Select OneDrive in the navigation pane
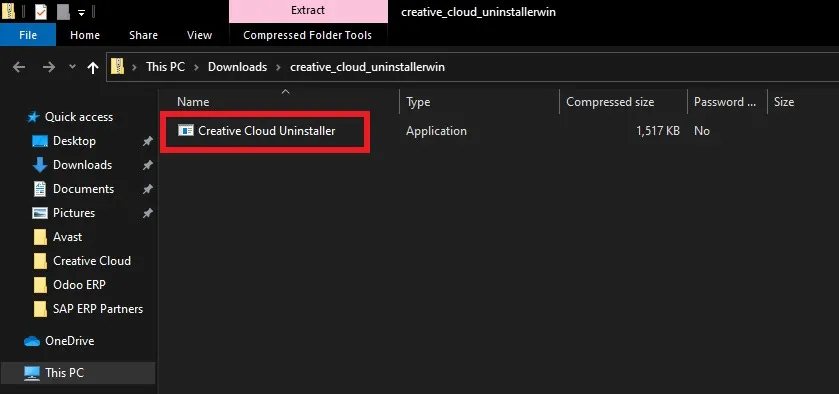The width and height of the screenshot is (839, 394). (x=70, y=340)
